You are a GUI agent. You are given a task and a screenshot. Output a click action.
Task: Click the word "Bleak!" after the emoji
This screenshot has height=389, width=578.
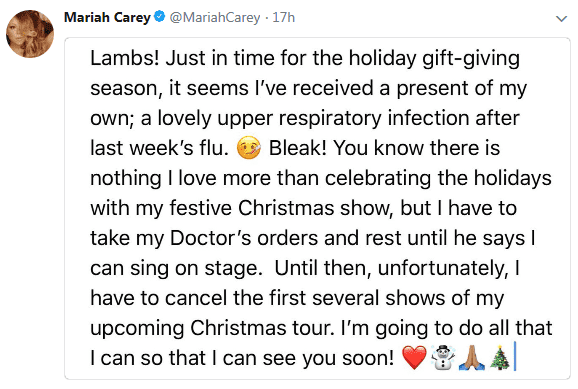point(297,148)
